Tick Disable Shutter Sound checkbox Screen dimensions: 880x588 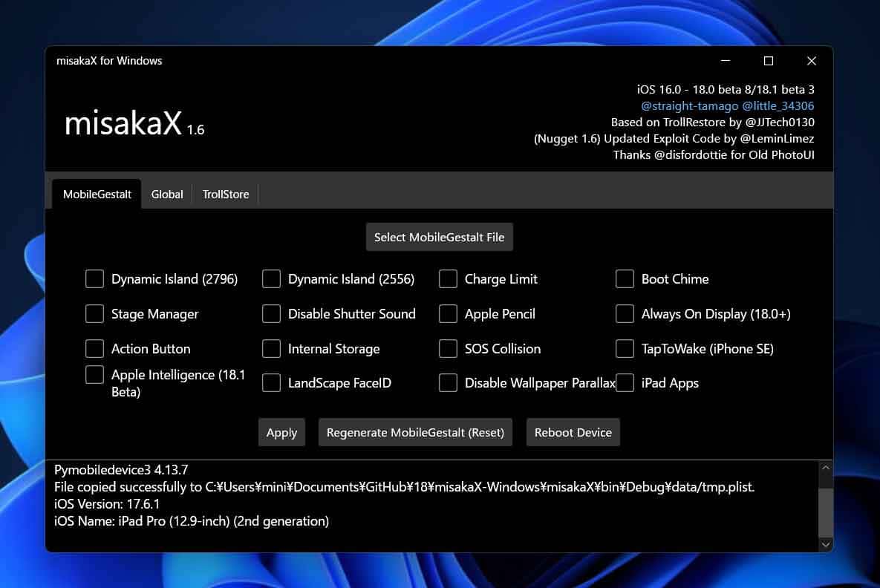tap(271, 314)
